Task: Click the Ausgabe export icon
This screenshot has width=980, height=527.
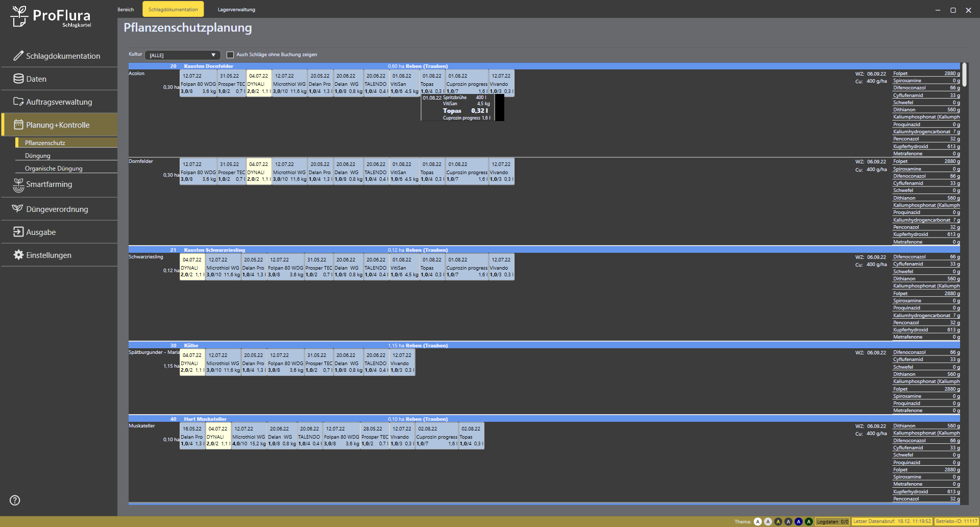Action: [18, 232]
